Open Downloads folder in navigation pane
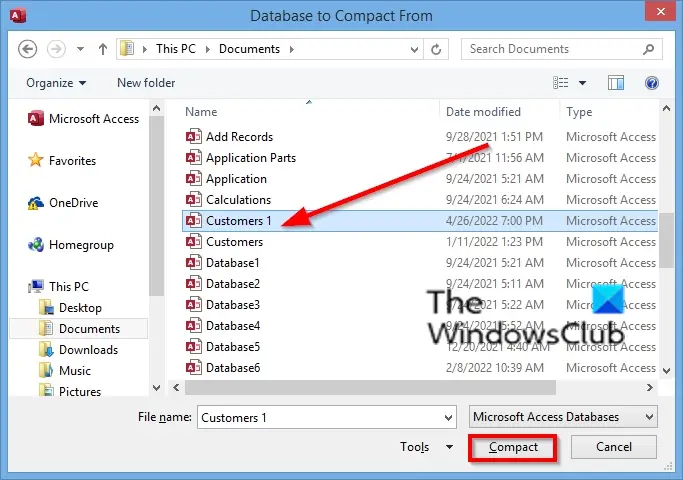 [x=78, y=349]
